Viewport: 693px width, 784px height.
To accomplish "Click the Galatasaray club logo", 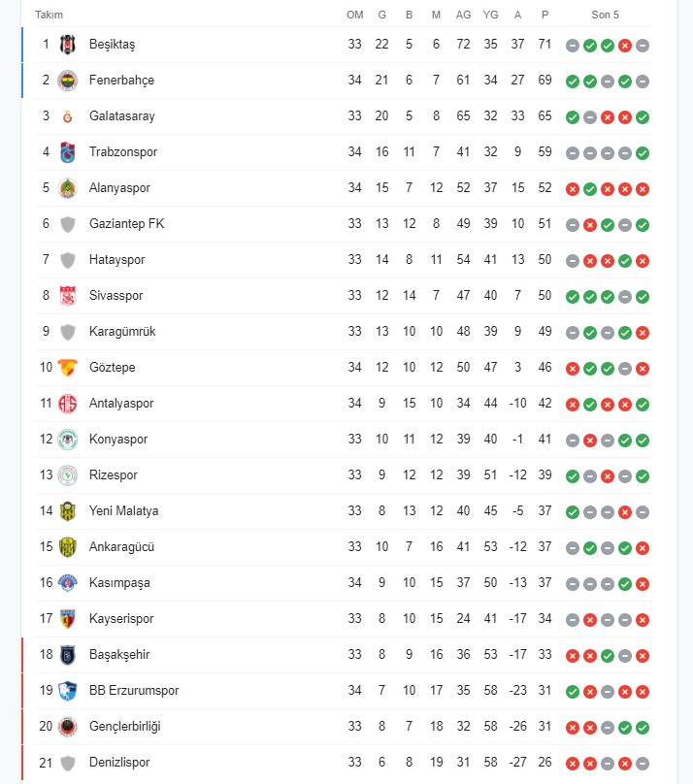I will click(68, 116).
